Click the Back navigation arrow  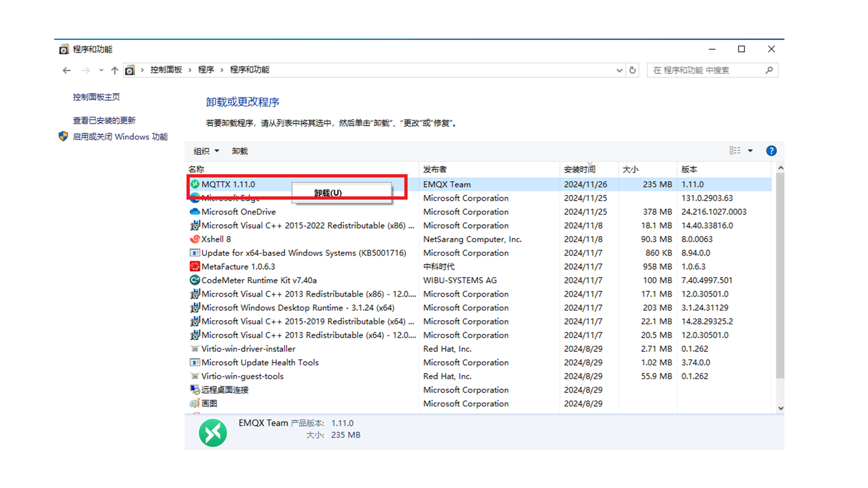[66, 70]
